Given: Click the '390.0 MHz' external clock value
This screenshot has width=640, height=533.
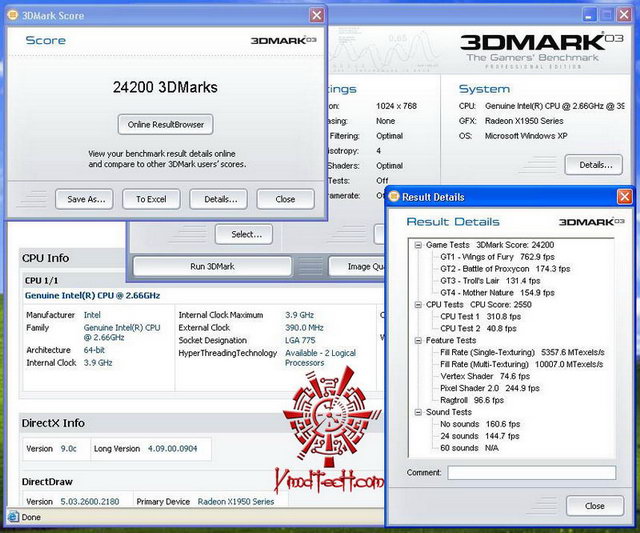Looking at the screenshot, I should (304, 328).
